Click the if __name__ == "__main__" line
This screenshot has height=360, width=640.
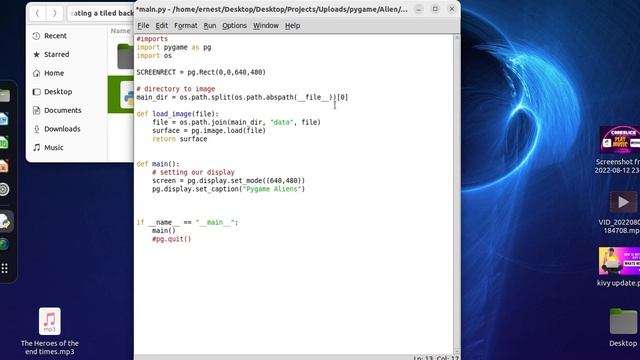187,222
